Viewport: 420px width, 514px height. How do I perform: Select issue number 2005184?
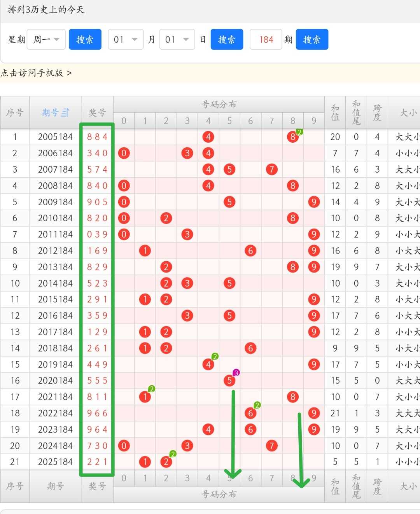[55, 137]
